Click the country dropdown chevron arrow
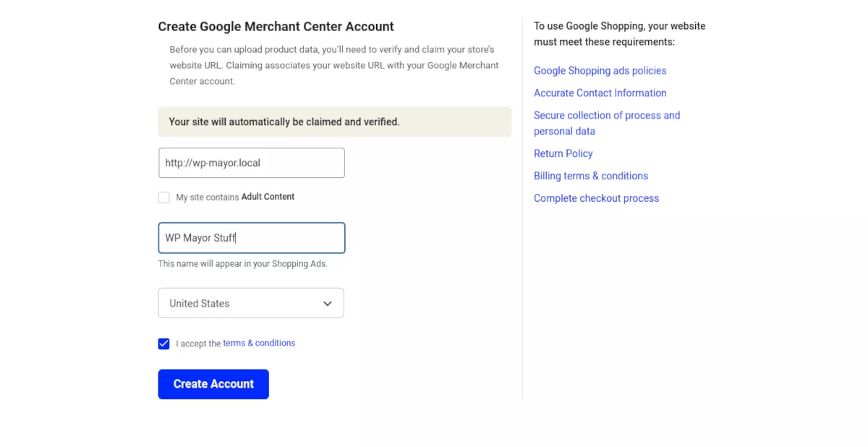The width and height of the screenshot is (868, 447). 328,304
